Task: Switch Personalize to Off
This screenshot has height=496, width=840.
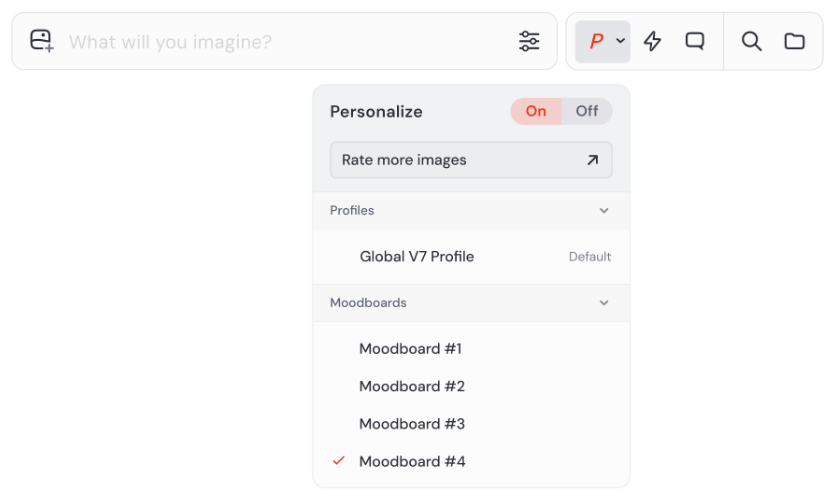Action: (587, 111)
